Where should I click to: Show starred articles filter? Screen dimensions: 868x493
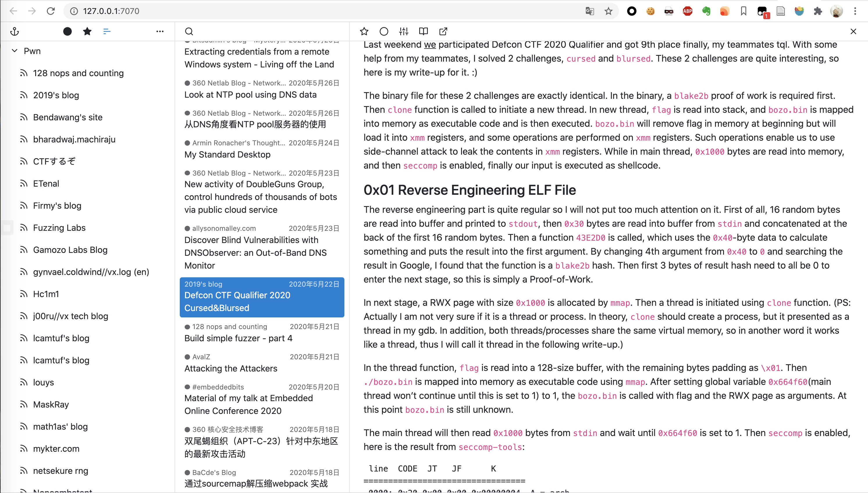[87, 31]
